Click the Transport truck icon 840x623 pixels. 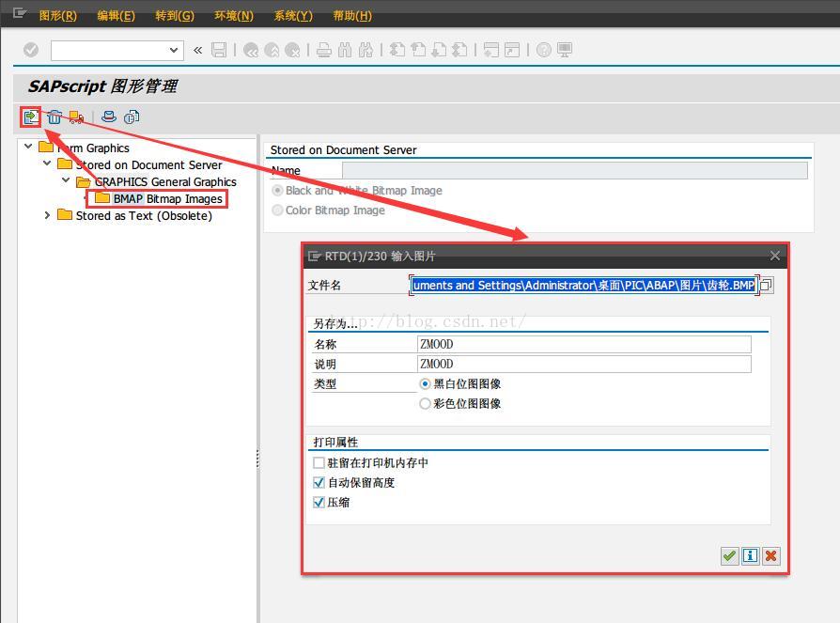tap(77, 117)
